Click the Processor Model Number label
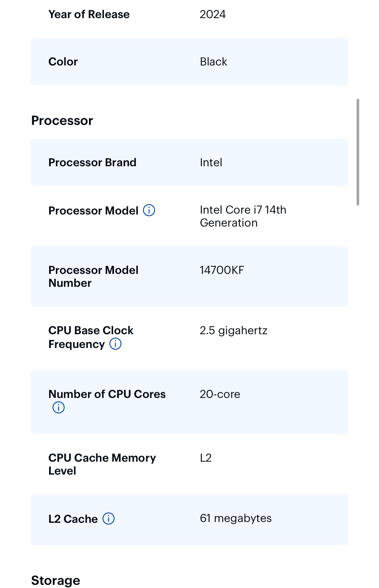Image resolution: width=379 pixels, height=588 pixels. coord(94,276)
